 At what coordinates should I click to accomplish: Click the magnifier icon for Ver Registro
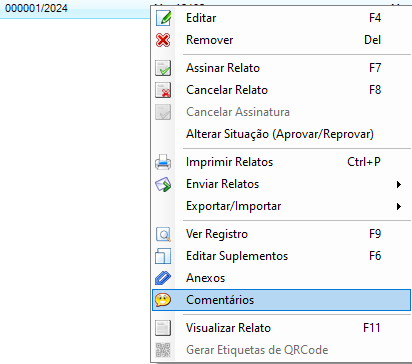[x=163, y=234]
